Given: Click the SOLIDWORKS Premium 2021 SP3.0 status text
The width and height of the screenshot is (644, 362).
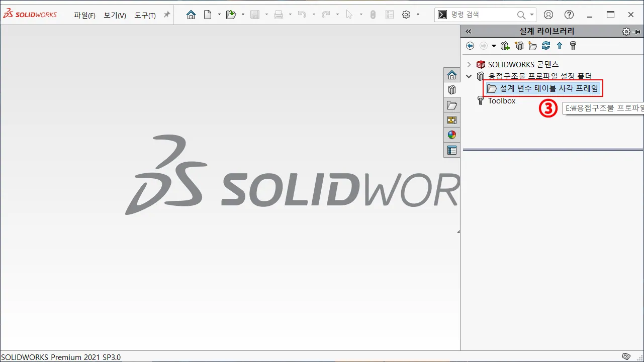Looking at the screenshot, I should point(61,357).
